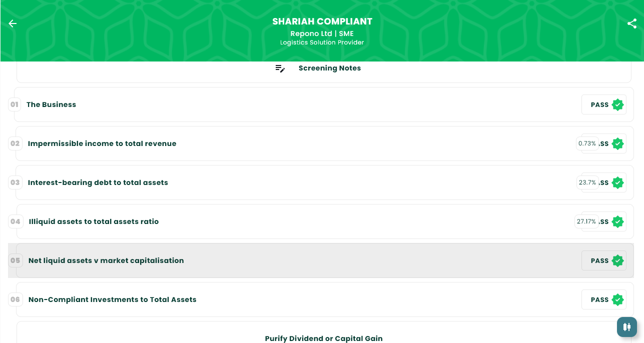Image resolution: width=644 pixels, height=343 pixels.
Task: Click the 23.7% percentage chip
Action: coord(586,182)
